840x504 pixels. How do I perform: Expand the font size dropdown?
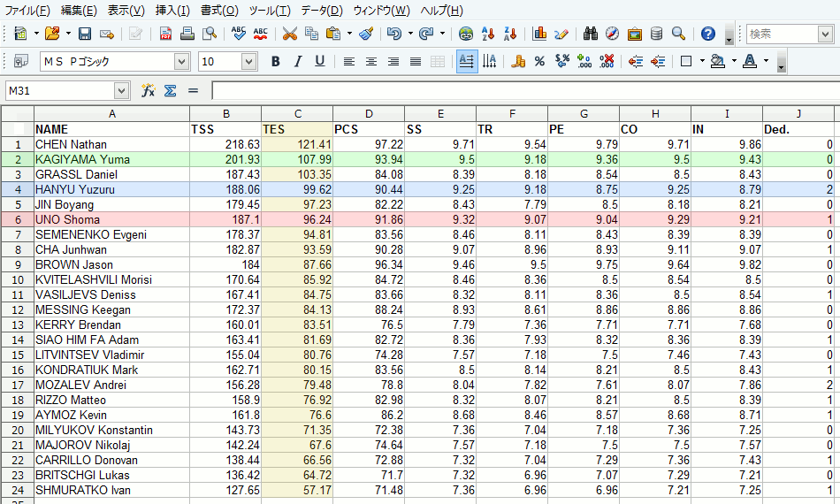[248, 62]
